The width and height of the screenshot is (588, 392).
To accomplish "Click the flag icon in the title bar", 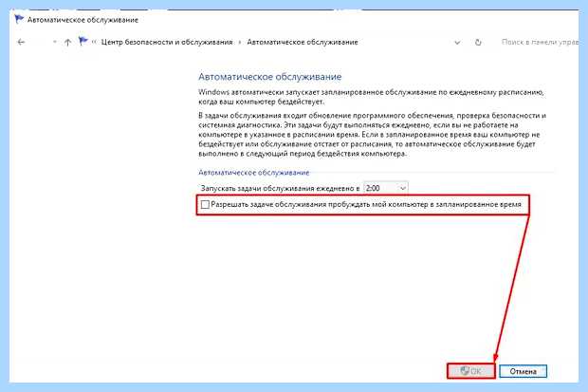I will [x=19, y=19].
